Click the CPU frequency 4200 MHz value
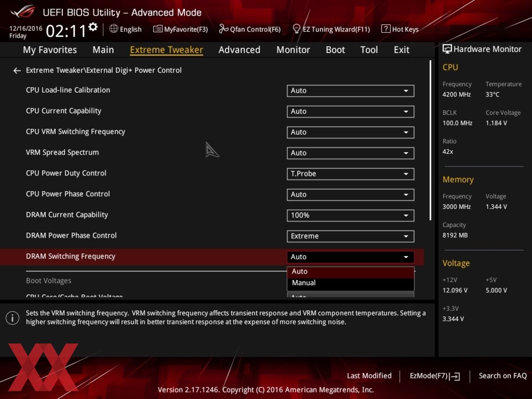 [457, 94]
